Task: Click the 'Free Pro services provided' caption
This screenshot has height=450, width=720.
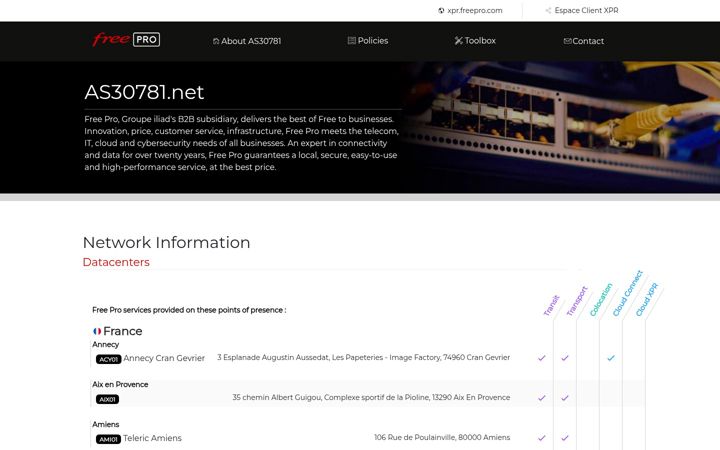Action: (x=189, y=310)
